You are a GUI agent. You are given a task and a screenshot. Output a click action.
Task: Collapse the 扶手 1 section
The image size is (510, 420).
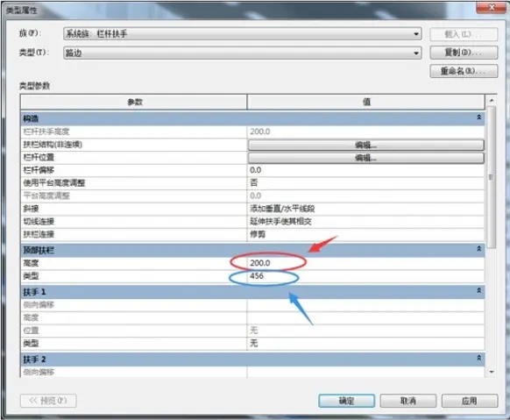[478, 290]
